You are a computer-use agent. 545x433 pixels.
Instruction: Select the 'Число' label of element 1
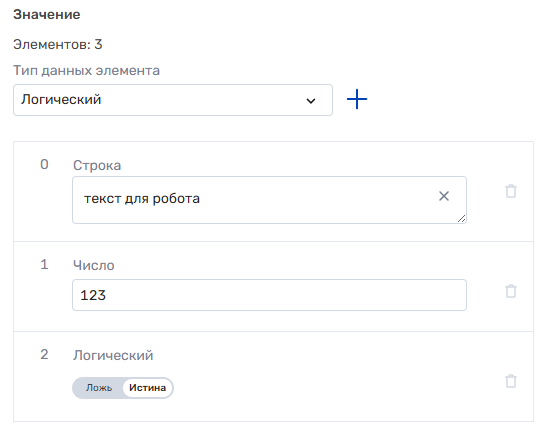93,265
